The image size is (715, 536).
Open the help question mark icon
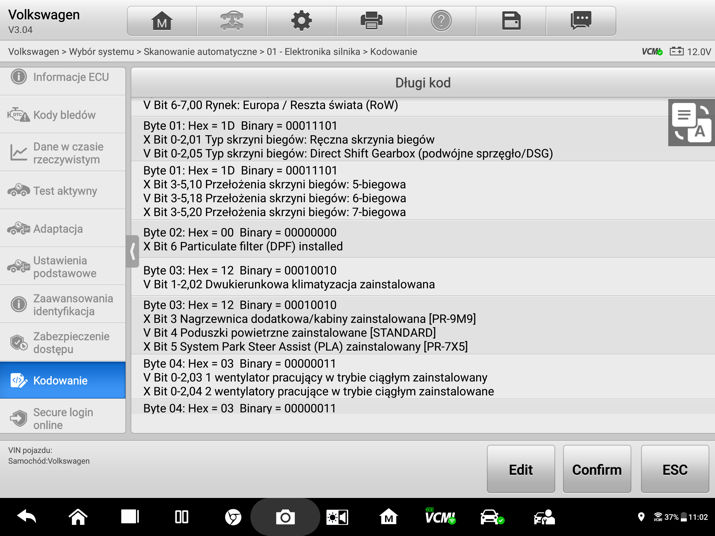point(441,21)
